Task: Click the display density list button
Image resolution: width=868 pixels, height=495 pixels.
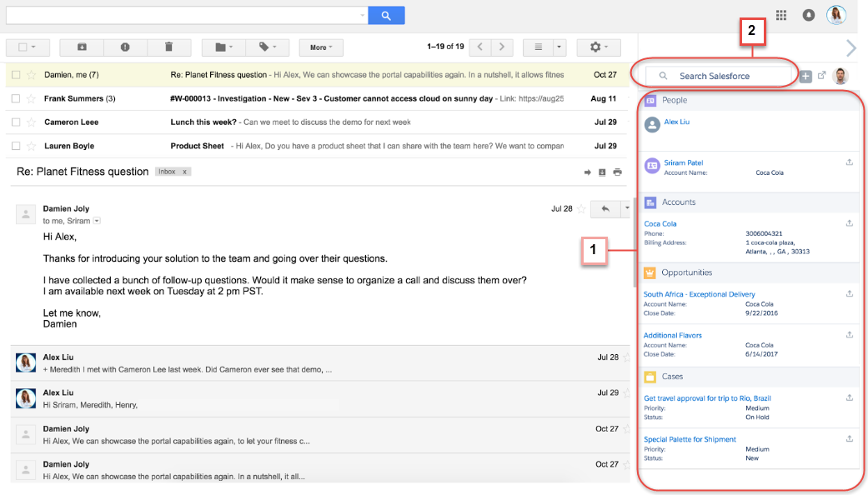Action: coord(538,47)
